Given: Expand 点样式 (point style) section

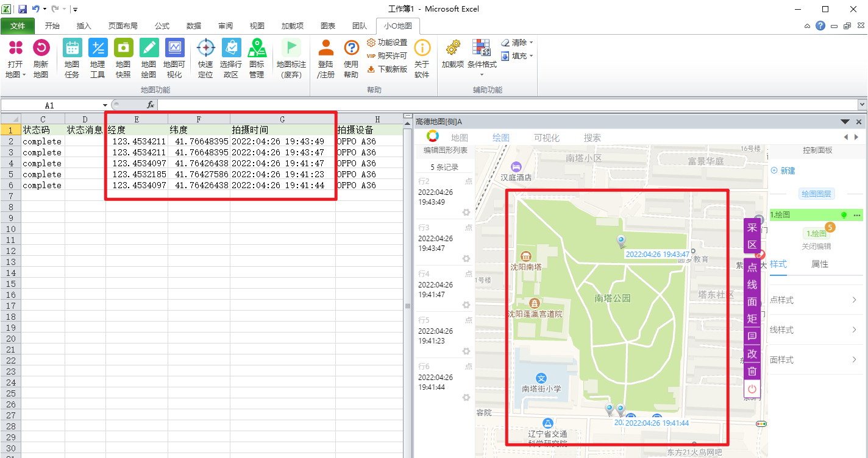Looking at the screenshot, I should point(816,300).
